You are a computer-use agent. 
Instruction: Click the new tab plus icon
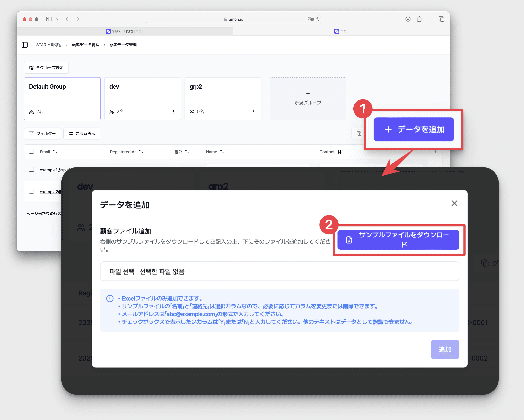coord(430,19)
